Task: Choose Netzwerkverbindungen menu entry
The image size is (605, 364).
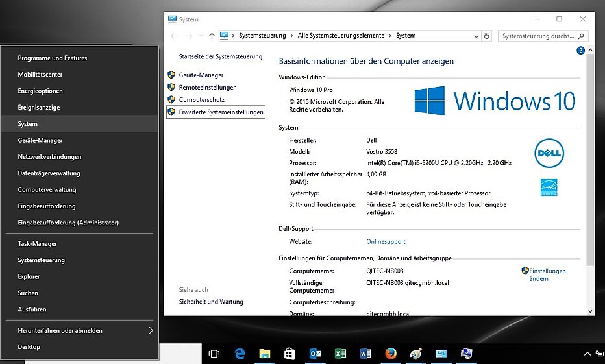Action: 80,157
